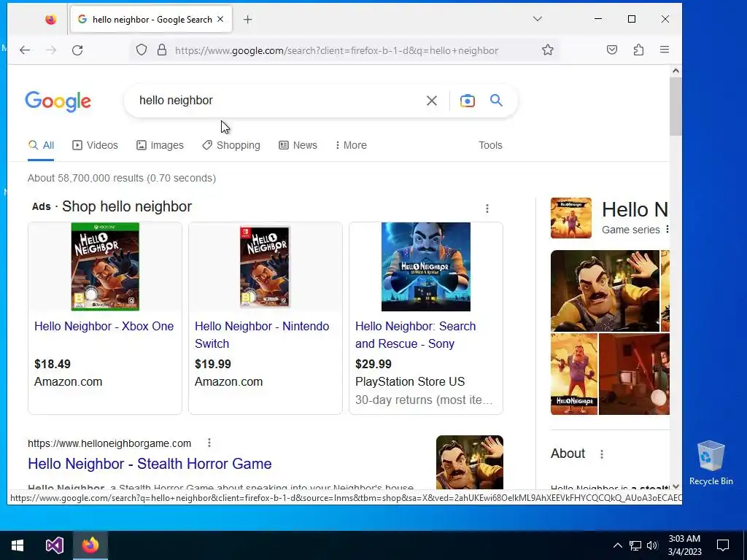Click the Google logo
This screenshot has width=747, height=560.
pyautogui.click(x=58, y=101)
